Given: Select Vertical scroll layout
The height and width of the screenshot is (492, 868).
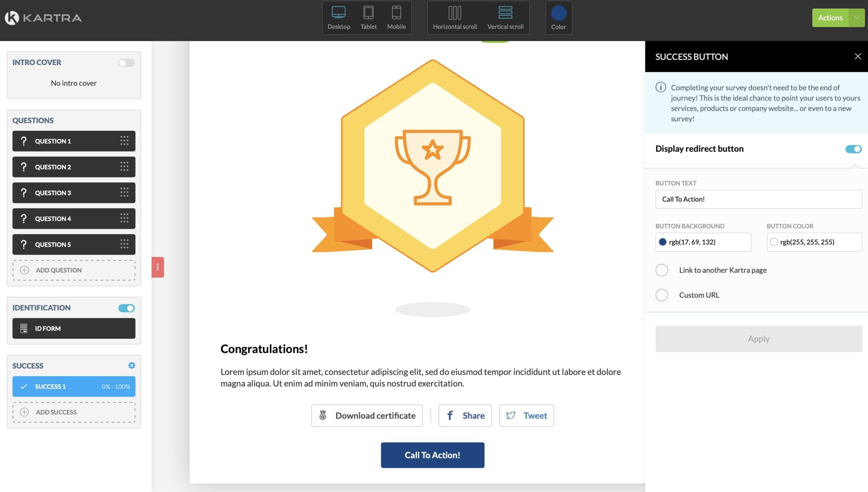Looking at the screenshot, I should point(505,18).
